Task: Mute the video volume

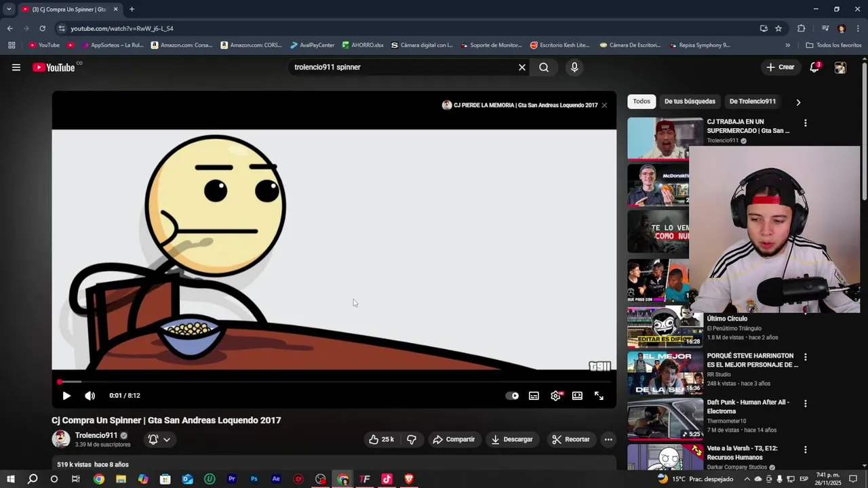Action: [90, 396]
